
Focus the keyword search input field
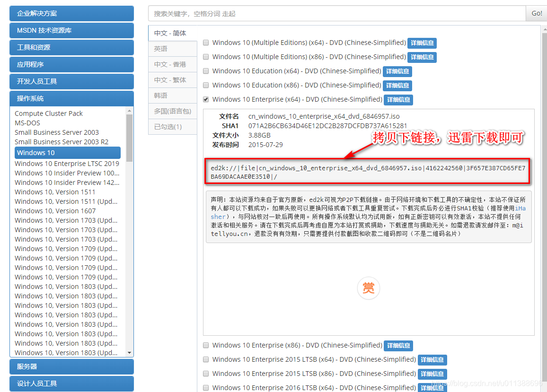pos(337,13)
